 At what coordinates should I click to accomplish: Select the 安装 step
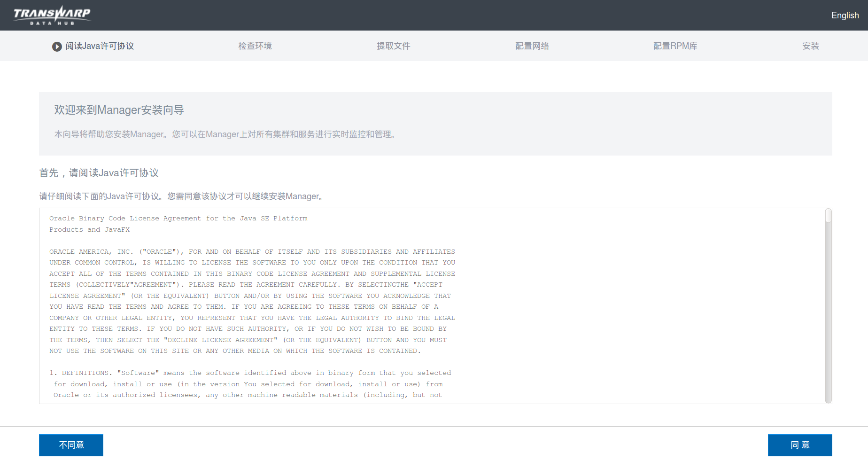(811, 46)
